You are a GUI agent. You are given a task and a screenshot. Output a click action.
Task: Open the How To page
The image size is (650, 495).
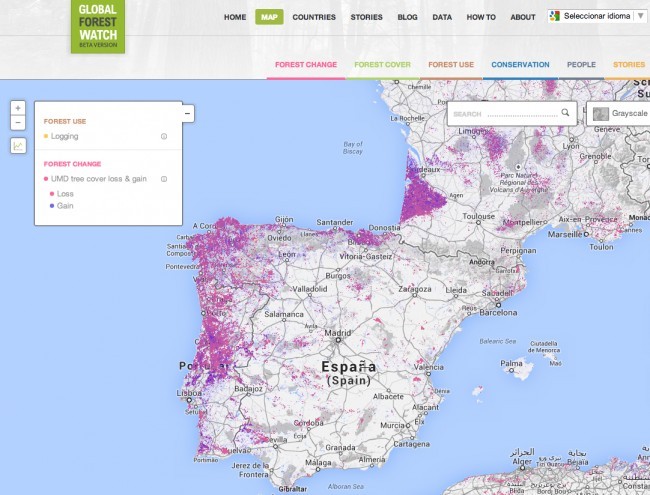click(481, 17)
